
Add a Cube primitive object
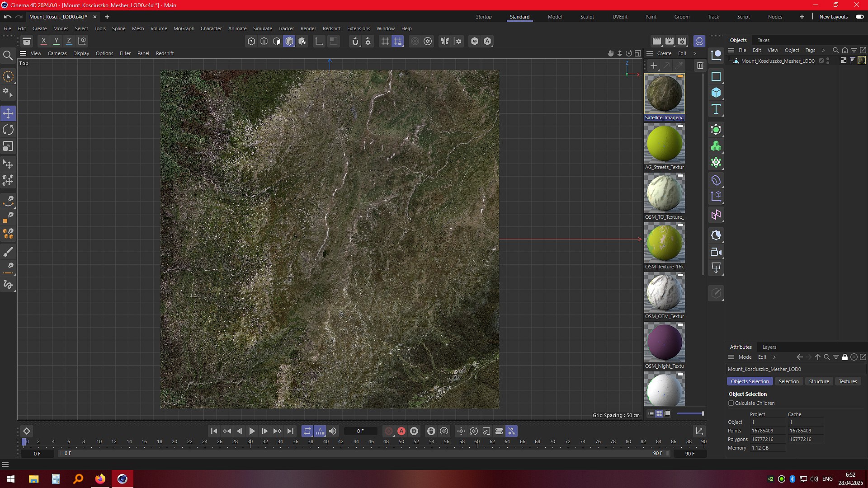point(716,93)
